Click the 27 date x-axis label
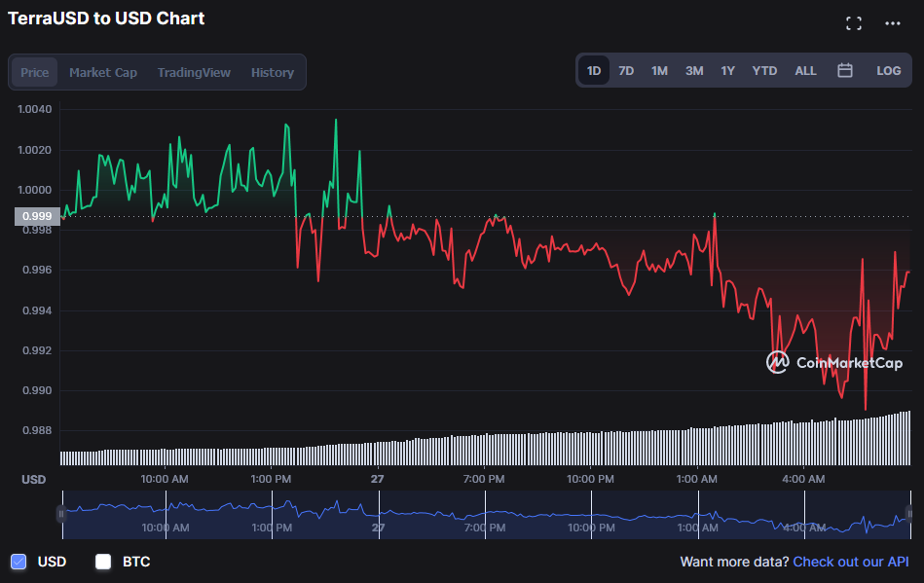The image size is (924, 583). [377, 479]
